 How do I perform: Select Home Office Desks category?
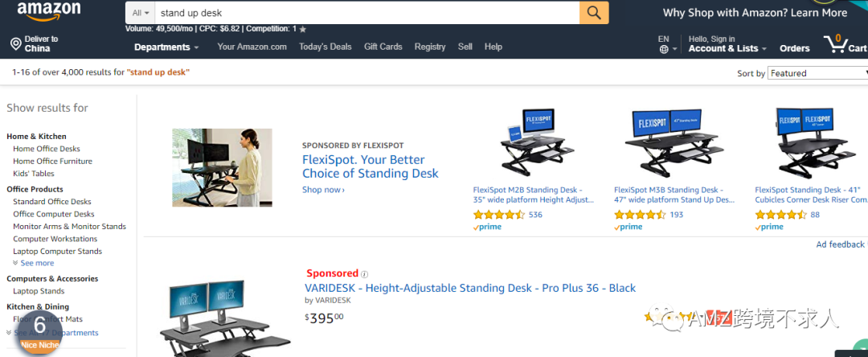pos(47,148)
